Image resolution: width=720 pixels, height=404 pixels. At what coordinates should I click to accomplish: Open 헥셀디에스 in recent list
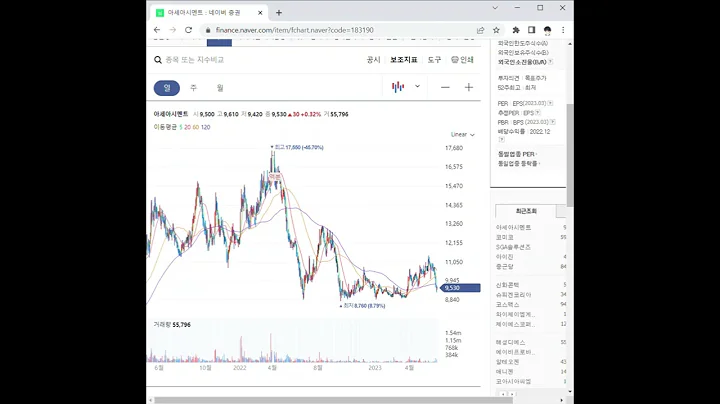510,342
